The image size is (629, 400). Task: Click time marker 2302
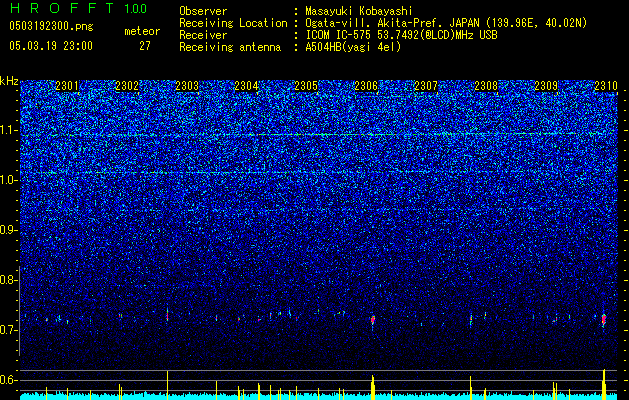(127, 86)
